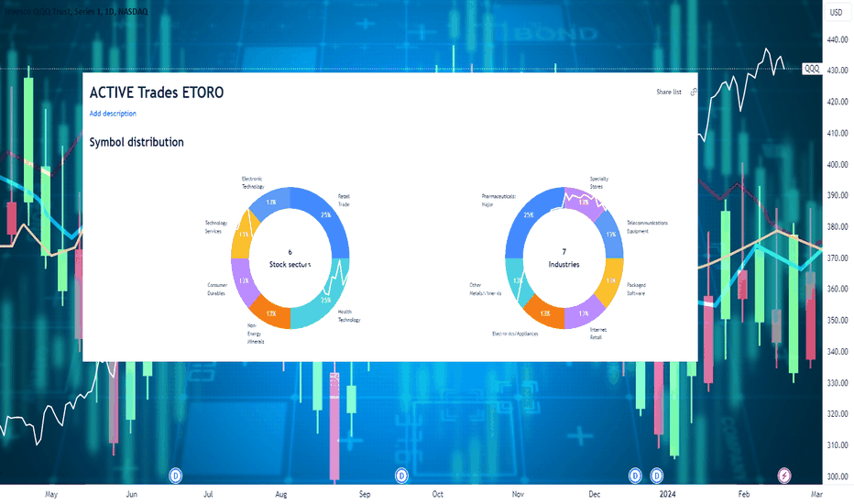Click the QQQ price label on axis

pyautogui.click(x=812, y=69)
